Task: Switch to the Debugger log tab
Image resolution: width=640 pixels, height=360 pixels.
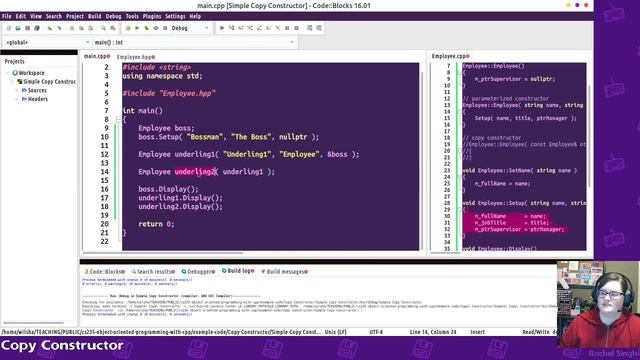Action: [198, 271]
